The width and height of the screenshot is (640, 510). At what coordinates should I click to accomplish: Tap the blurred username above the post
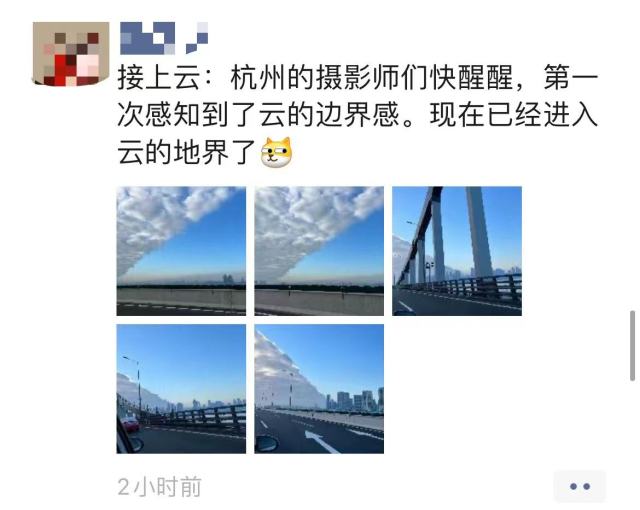tap(164, 38)
